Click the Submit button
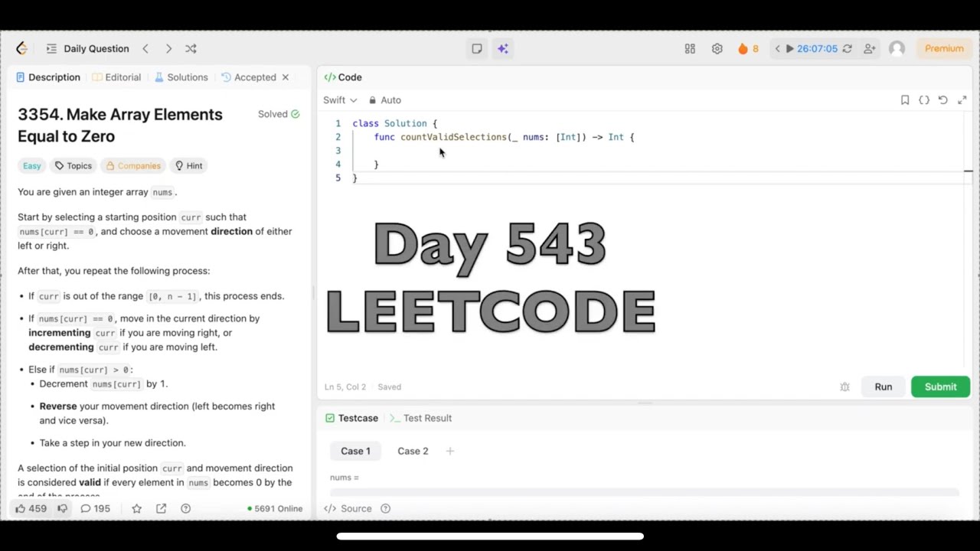Screen dimensions: 980x551 pos(940,387)
